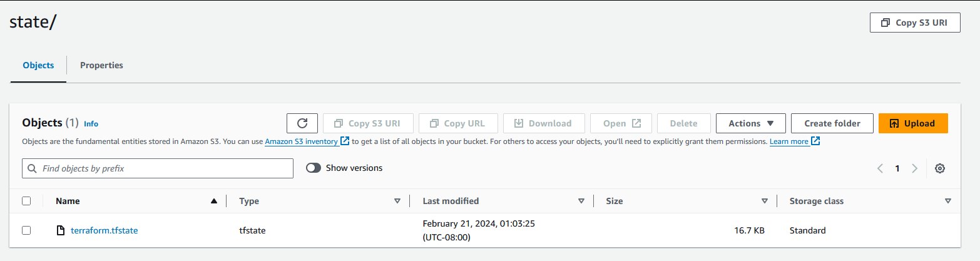Viewport: 980px width, 261px height.
Task: Select the Objects tab
Action: (38, 65)
